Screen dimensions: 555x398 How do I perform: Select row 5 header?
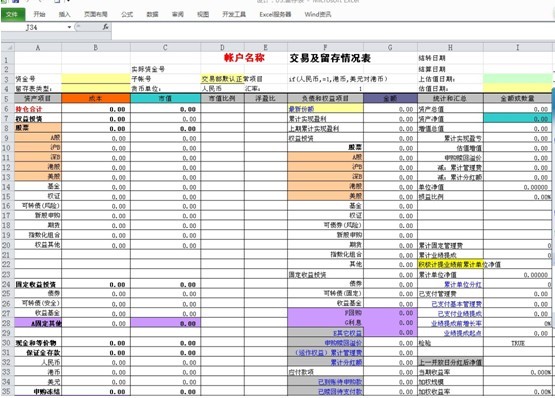click(7, 98)
